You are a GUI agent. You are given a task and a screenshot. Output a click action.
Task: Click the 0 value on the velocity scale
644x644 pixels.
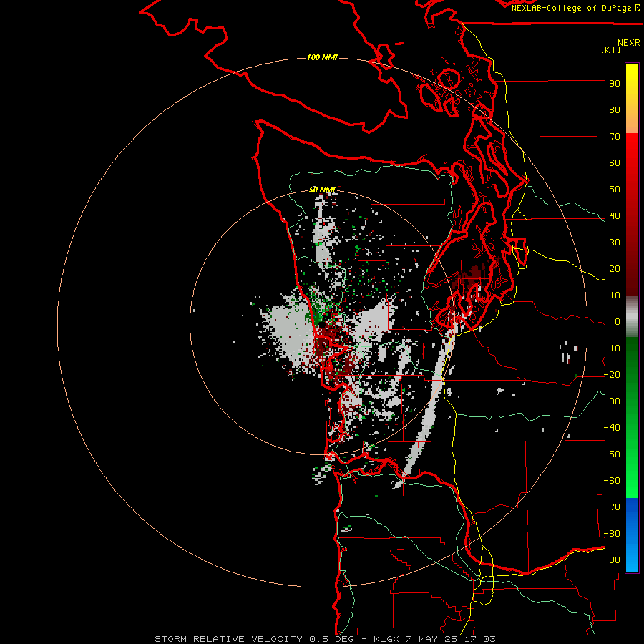coord(618,322)
